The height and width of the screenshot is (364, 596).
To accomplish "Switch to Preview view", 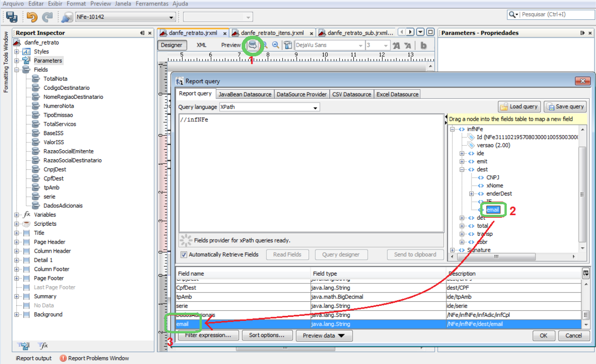I will (x=231, y=45).
